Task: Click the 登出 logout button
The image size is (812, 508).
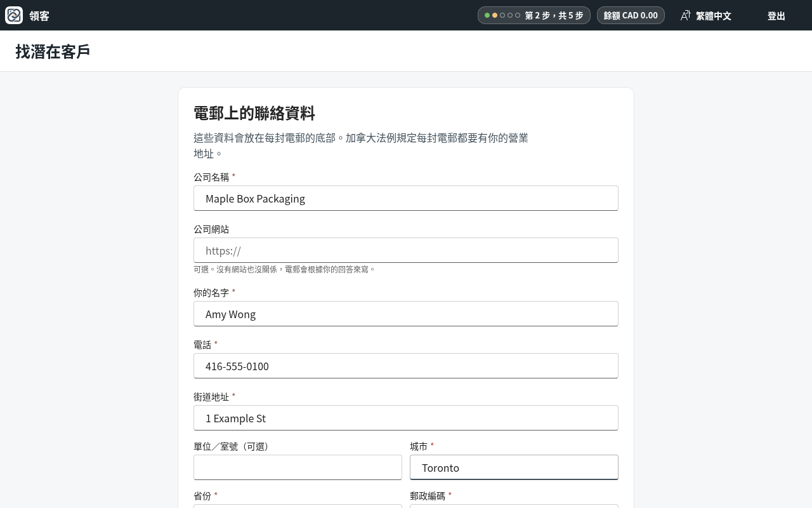Action: point(776,15)
